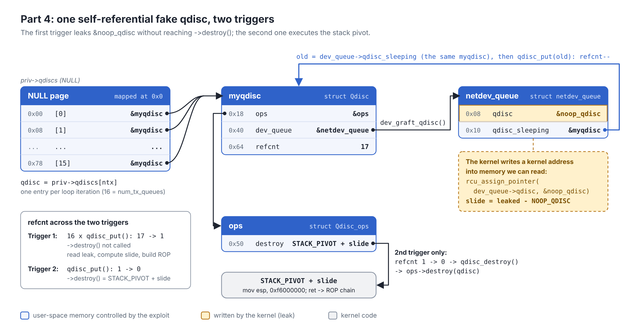This screenshot has height=331, width=644.
Task: Click the 'Trigger 1:' label
Action: 43,236
